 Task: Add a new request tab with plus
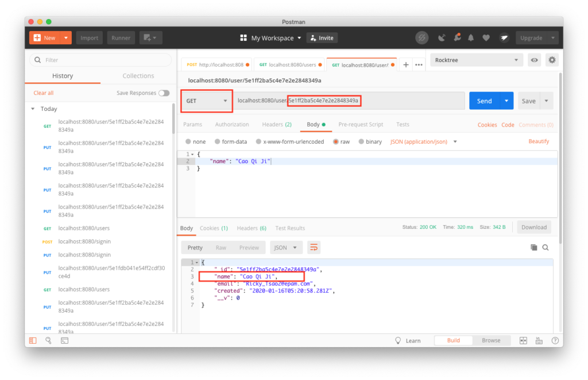406,65
